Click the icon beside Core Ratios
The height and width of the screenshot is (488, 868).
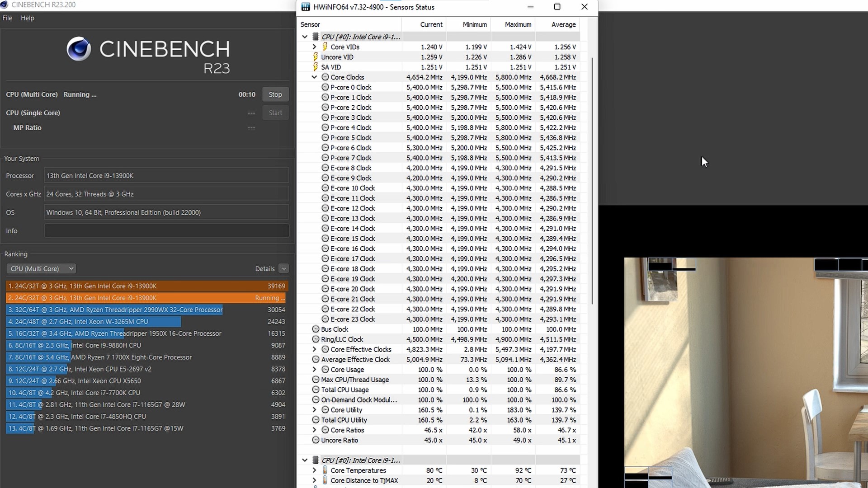pyautogui.click(x=325, y=430)
